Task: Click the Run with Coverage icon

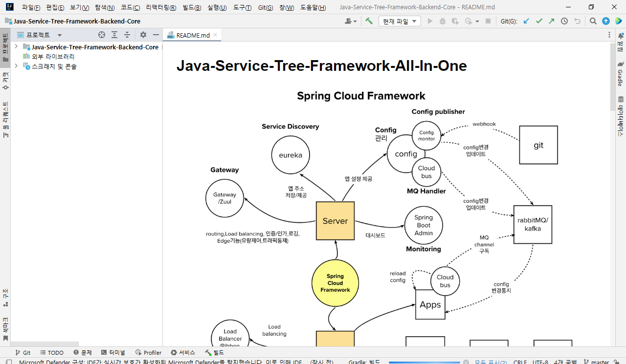Action: point(455,21)
